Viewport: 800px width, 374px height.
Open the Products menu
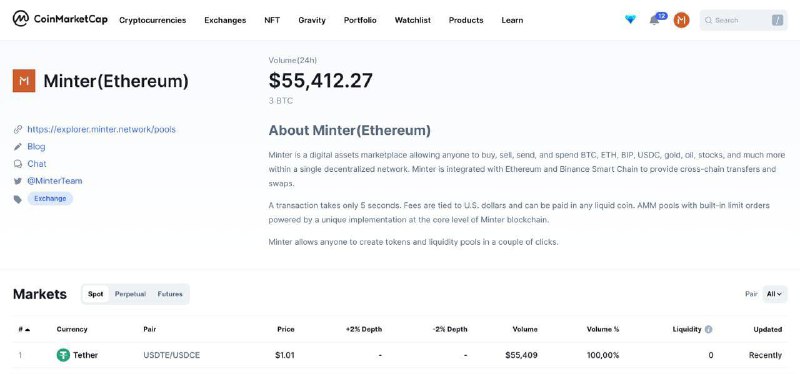tap(466, 20)
